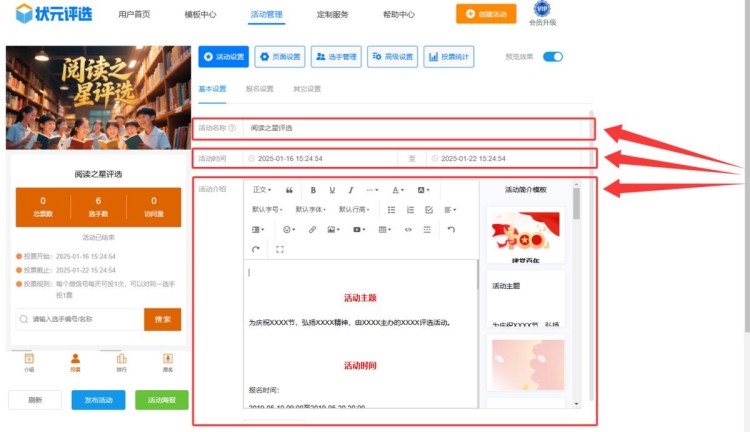Open the 默认字号 font size dropdown
Screen dimensions: 750x432
tap(267, 210)
